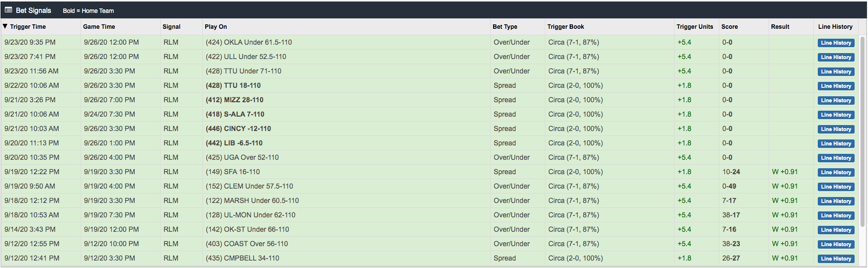Screen dimensions: 868x268
Task: Click the Bet Signals panel icon
Action: point(8,10)
